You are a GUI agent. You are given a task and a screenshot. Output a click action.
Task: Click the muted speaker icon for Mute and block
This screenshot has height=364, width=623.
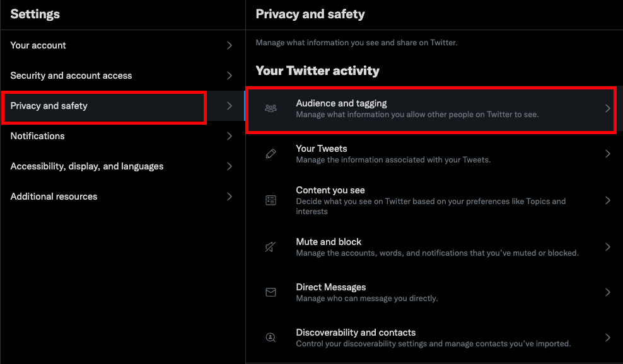pos(271,247)
